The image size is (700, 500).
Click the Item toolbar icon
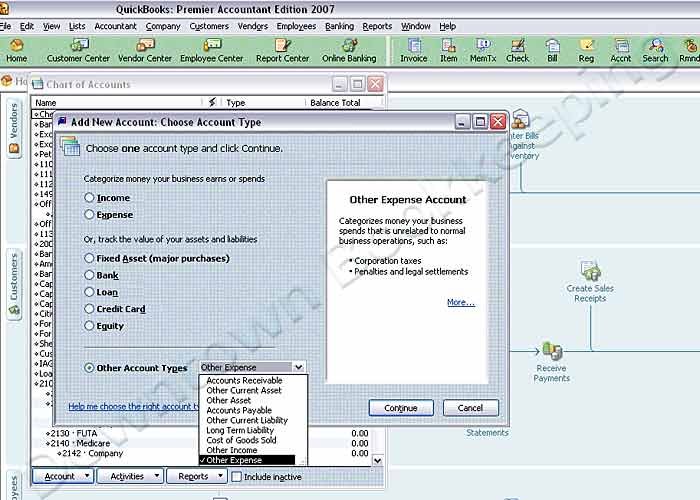point(448,50)
